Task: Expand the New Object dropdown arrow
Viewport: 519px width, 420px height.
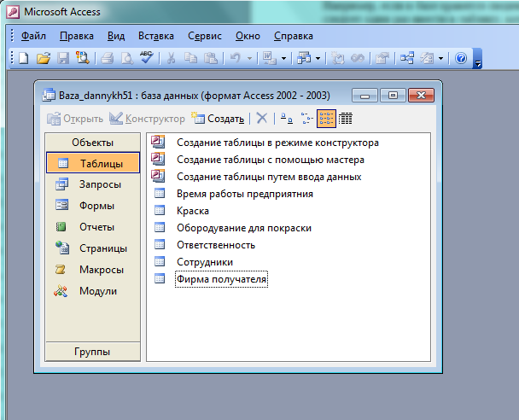Action: point(440,58)
